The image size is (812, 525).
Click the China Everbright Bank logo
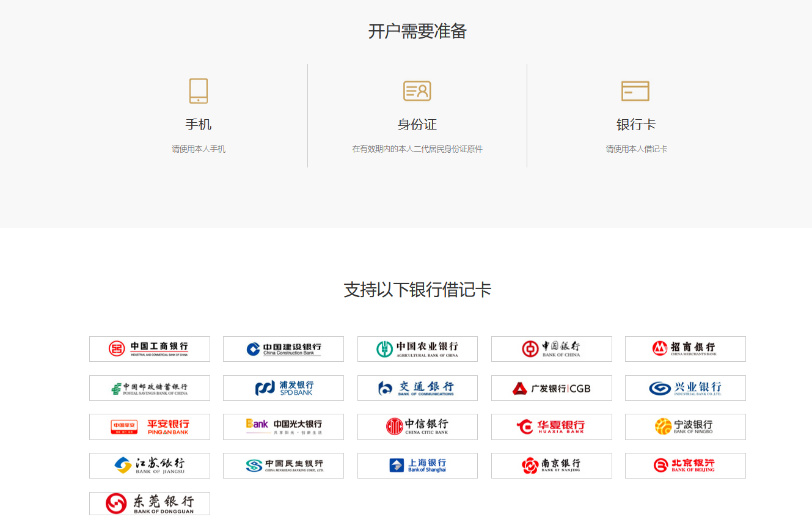point(283,427)
